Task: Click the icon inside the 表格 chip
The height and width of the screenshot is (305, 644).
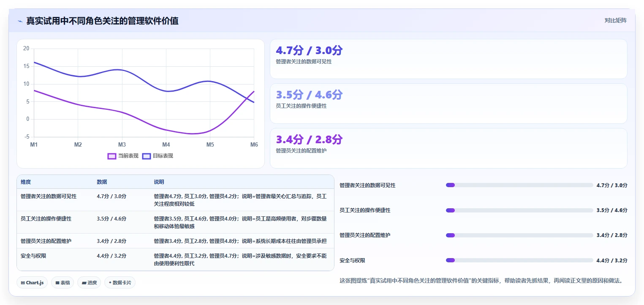Action: pyautogui.click(x=57, y=283)
